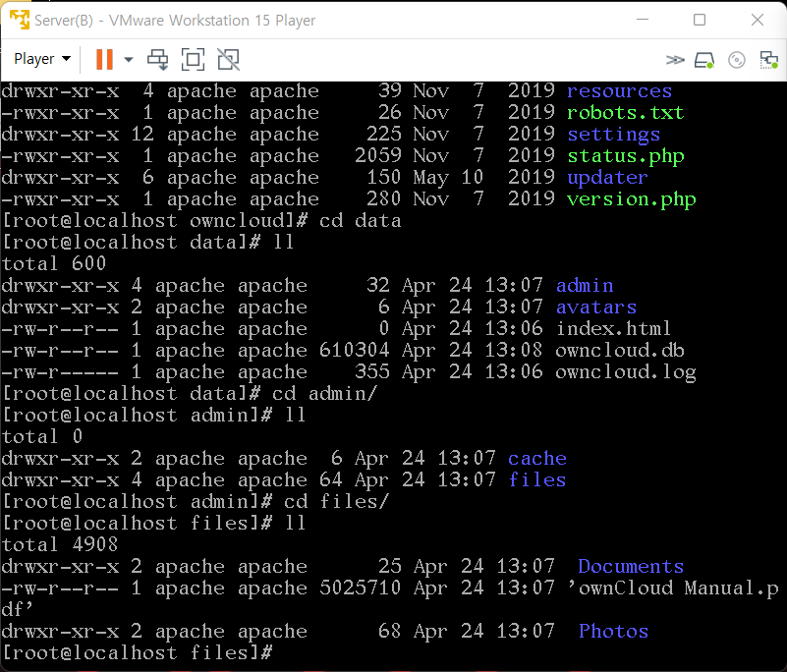
Task: Enter full screen mode
Action: coord(193,59)
